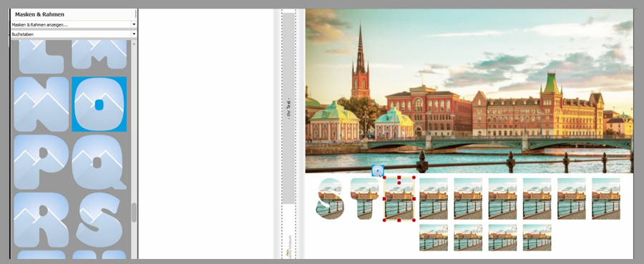Select the large Stockholm city photo

pyautogui.click(x=469, y=91)
